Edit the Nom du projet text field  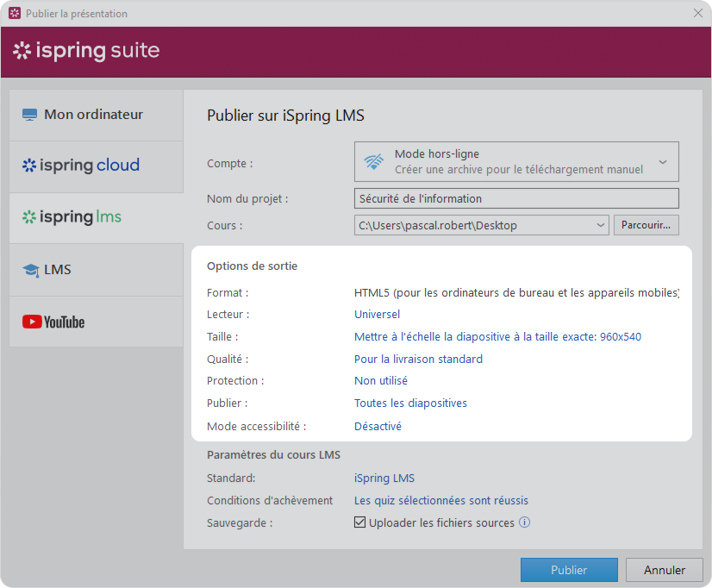tap(515, 198)
